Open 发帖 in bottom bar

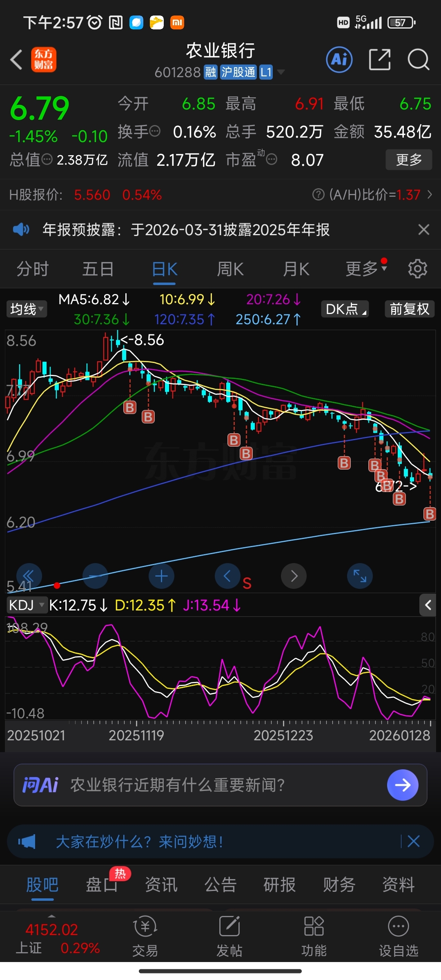229,937
